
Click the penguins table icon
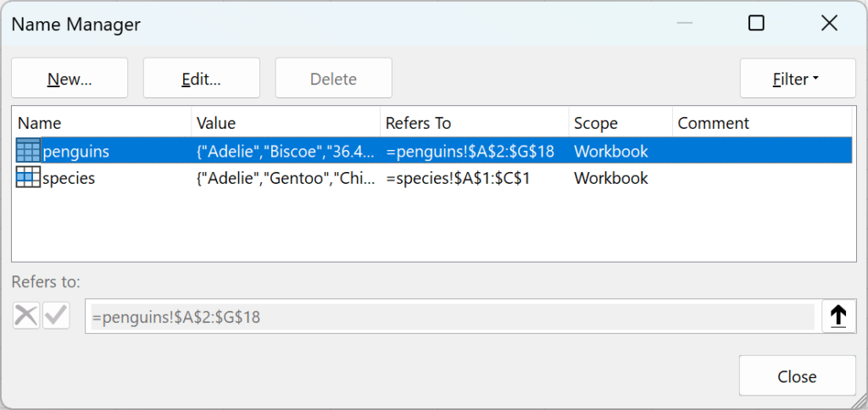(28, 152)
